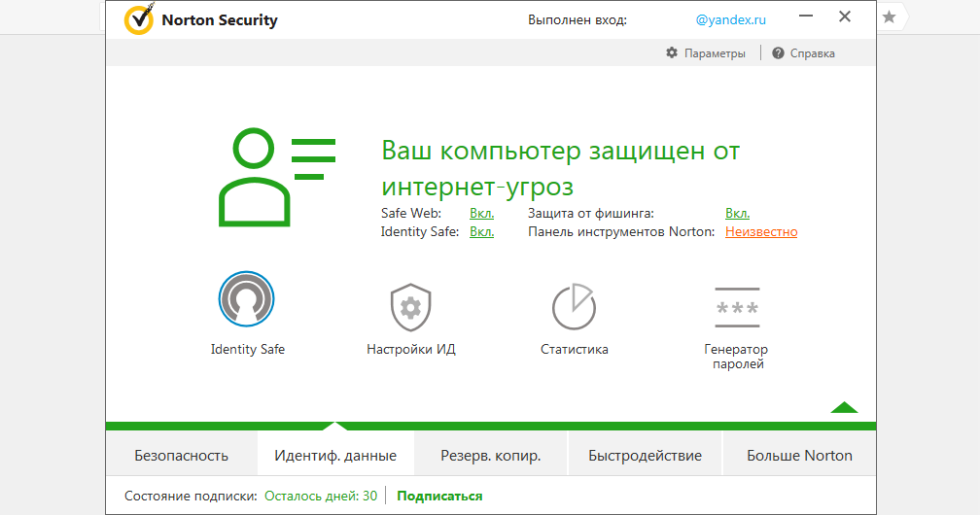Image resolution: width=980 pixels, height=515 pixels.
Task: Click the star bookmark icon in browser
Action: [889, 17]
